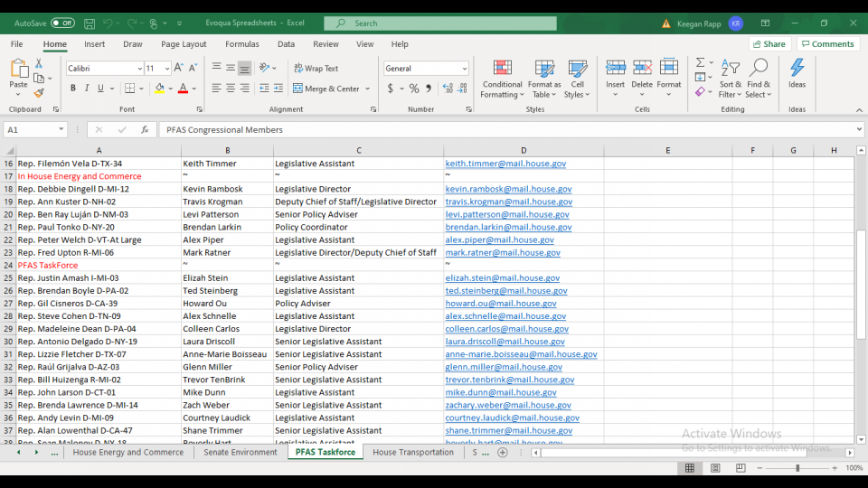The image size is (868, 488).
Task: Click the Conditional Formatting icon
Action: 502,69
